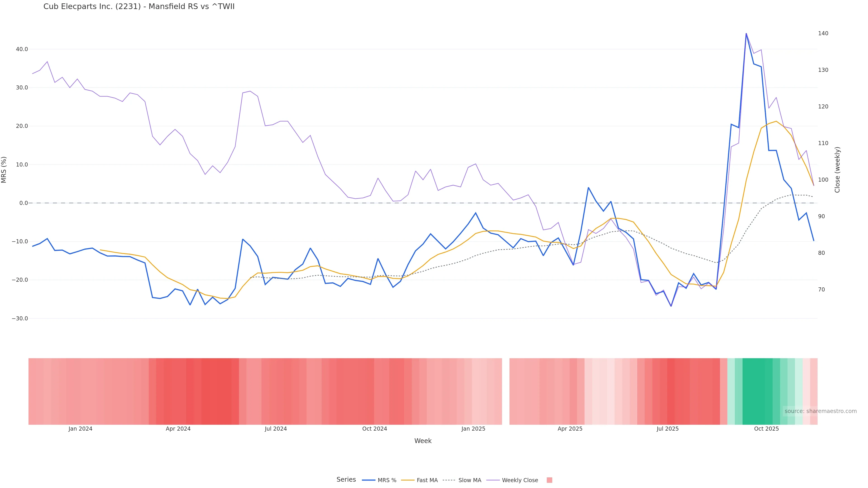Viewport: 868px width, 488px height.
Task: Click the Week x-axis title
Action: point(423,441)
